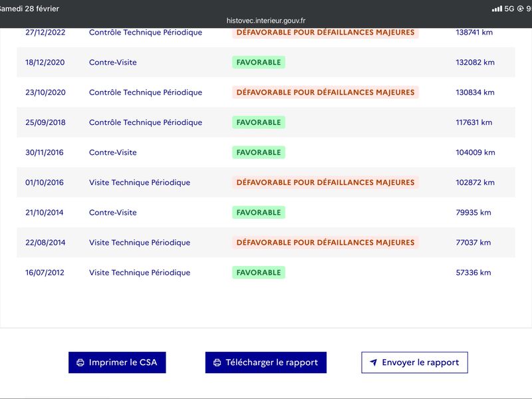The width and height of the screenshot is (532, 399).
Task: Click the 25/09/2018 date cell
Action: [x=45, y=122]
